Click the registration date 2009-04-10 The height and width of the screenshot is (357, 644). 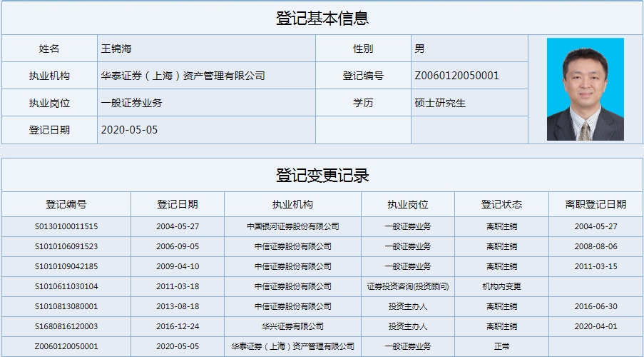point(178,266)
